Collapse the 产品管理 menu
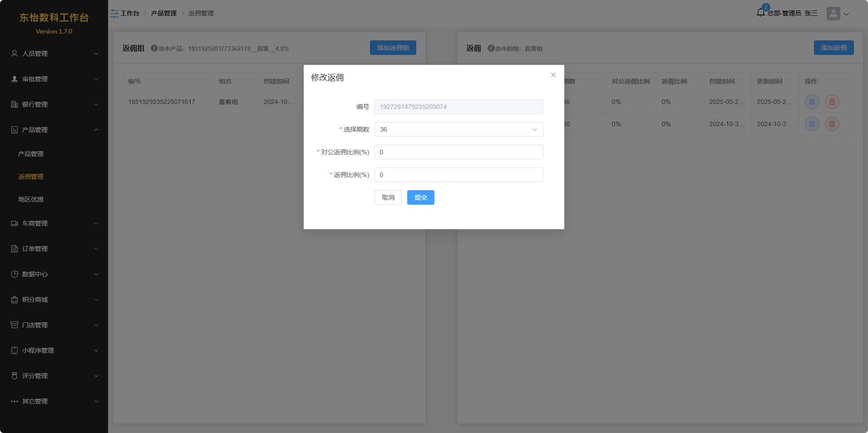 [x=54, y=130]
